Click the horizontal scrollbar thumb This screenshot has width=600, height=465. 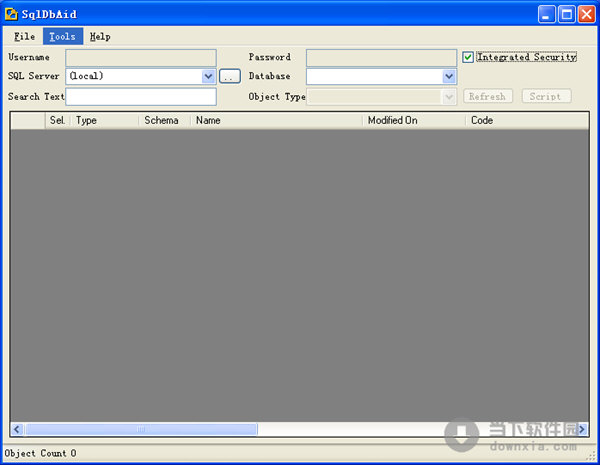point(141,429)
